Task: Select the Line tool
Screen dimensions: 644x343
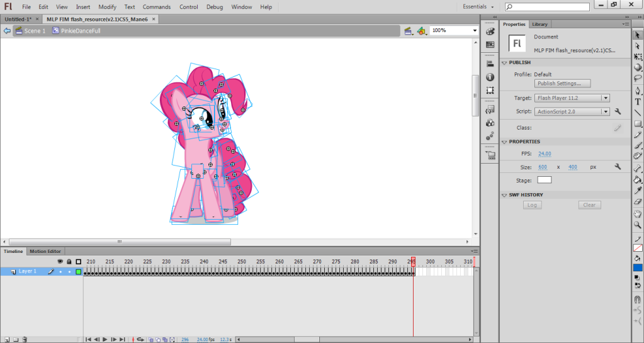Action: tap(638, 112)
